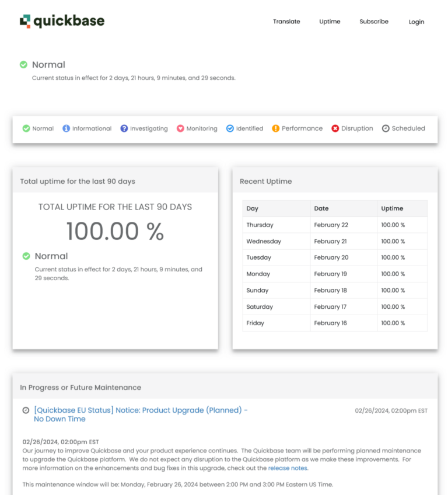Click the Login link
Screen dimensions: 448x495
pos(416,22)
